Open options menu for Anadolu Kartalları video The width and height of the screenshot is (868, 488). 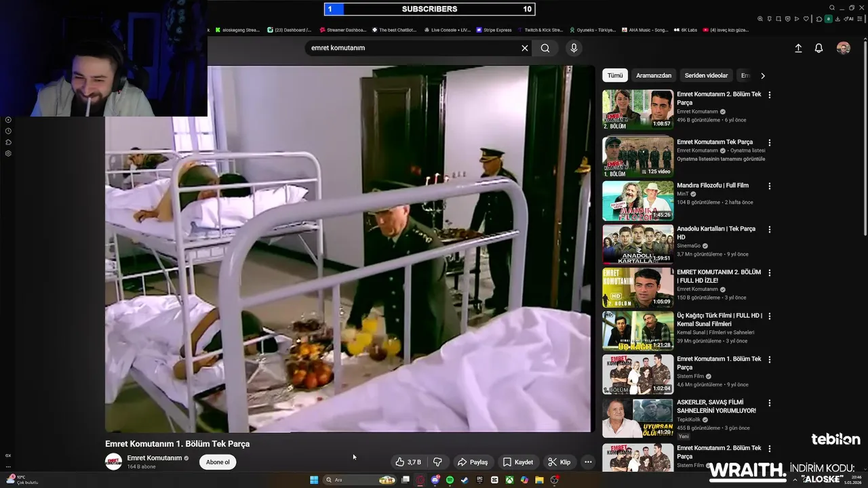pyautogui.click(x=769, y=229)
